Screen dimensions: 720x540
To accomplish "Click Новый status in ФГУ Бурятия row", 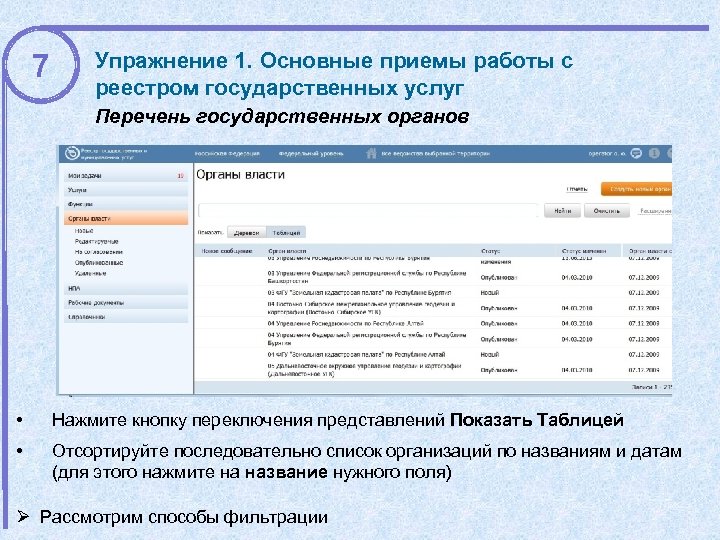I will 489,292.
